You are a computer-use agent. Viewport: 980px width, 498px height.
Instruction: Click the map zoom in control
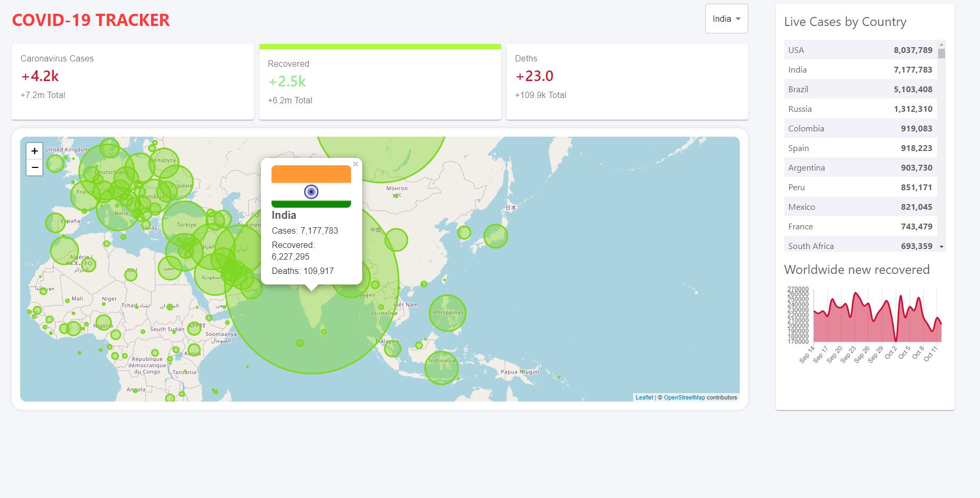tap(34, 150)
